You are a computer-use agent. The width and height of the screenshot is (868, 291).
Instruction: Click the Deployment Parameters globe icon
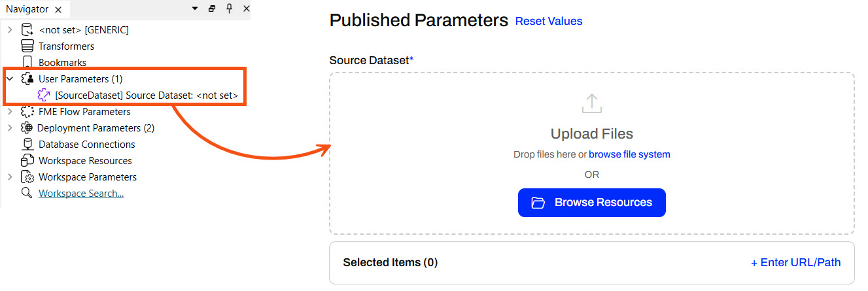(x=27, y=128)
